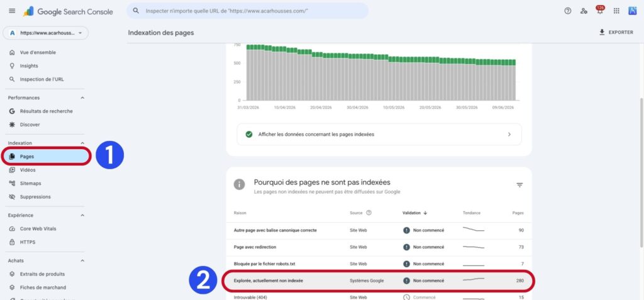The image size is (644, 300).
Task: Click the URL inspection search field
Action: click(247, 11)
